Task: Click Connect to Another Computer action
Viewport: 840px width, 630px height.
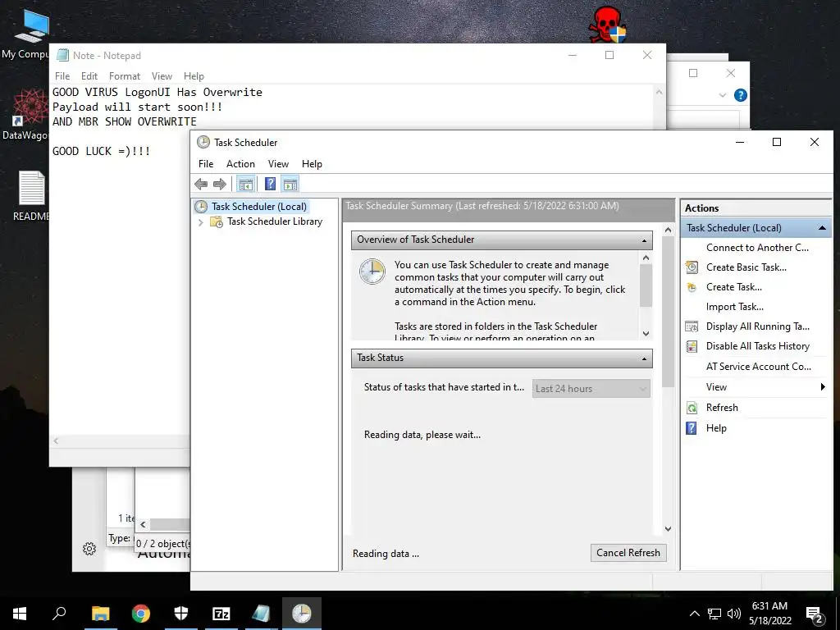Action: click(757, 248)
